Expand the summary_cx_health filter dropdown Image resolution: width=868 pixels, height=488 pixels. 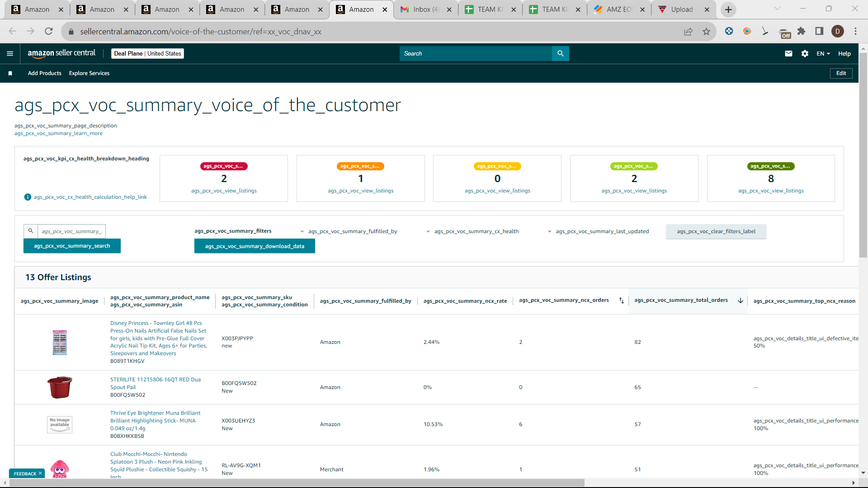tap(472, 231)
